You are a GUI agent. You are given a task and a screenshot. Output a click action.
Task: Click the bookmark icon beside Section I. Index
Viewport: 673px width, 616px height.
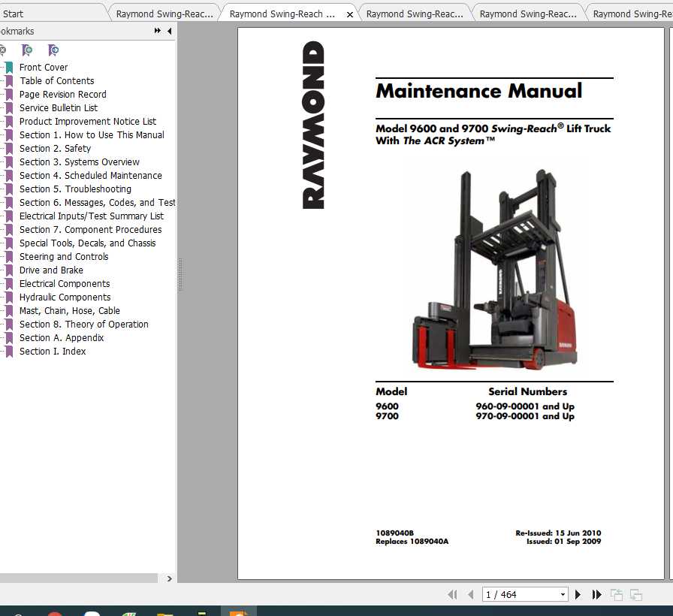[x=9, y=352]
